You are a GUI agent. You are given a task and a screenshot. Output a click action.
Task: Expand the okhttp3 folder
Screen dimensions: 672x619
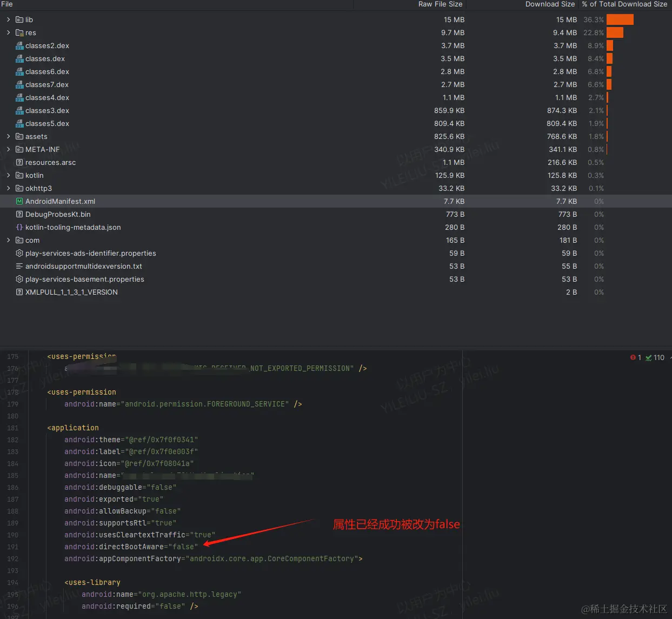click(8, 188)
